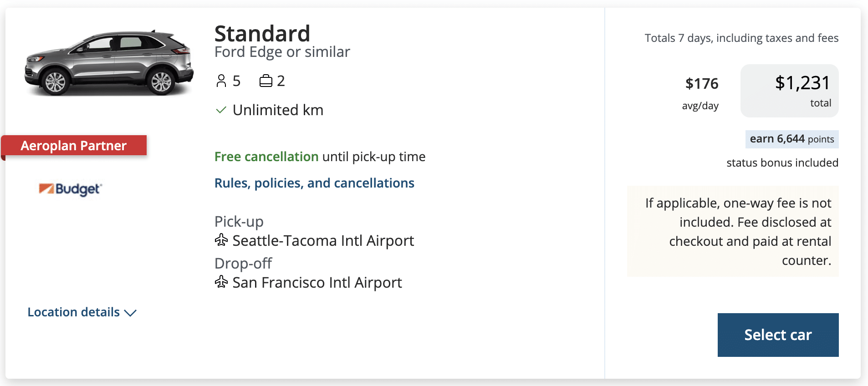Click the Location details chevron arrow
The width and height of the screenshot is (868, 386).
click(x=130, y=313)
